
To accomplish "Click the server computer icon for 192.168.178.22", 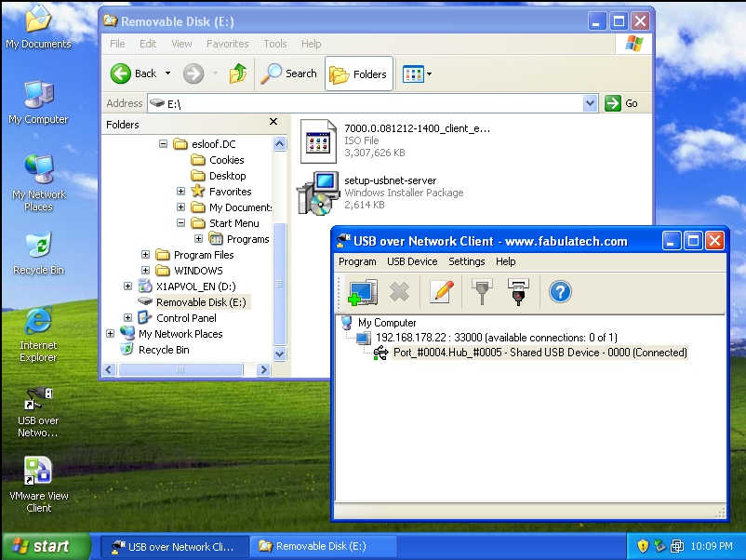I will 364,338.
